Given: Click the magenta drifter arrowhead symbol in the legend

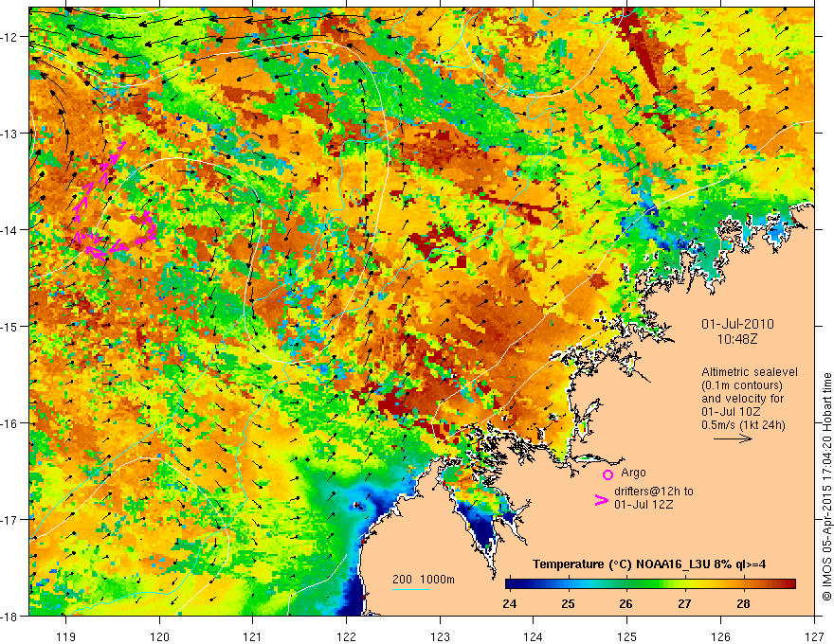Looking at the screenshot, I should pyautogui.click(x=601, y=500).
